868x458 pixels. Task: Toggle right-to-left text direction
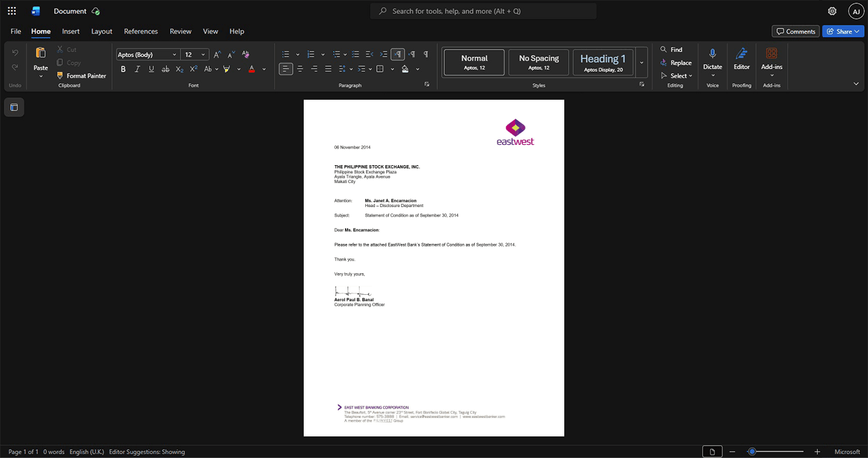pos(412,55)
